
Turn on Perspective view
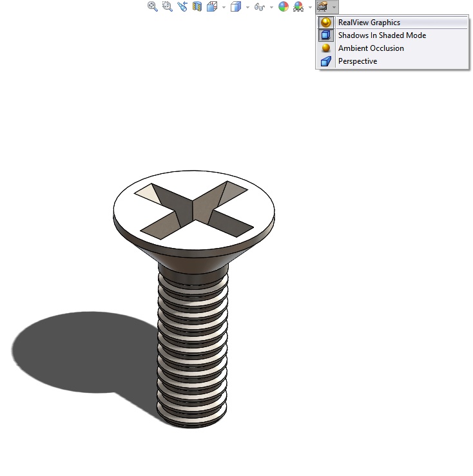coord(392,61)
